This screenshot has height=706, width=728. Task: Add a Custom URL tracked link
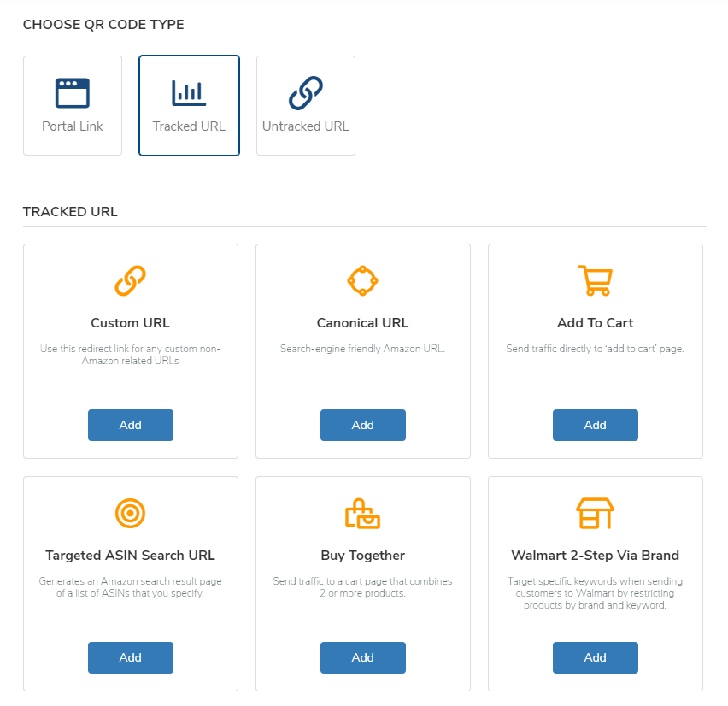[x=130, y=425]
